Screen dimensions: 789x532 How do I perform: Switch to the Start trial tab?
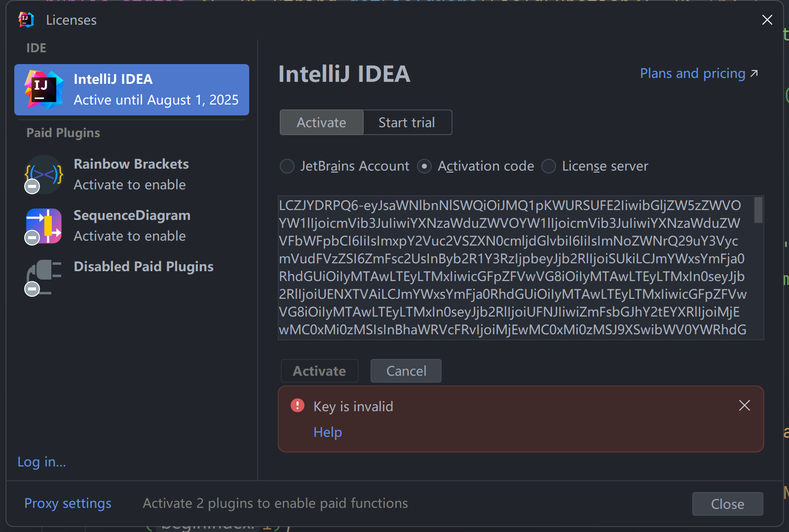click(x=407, y=122)
